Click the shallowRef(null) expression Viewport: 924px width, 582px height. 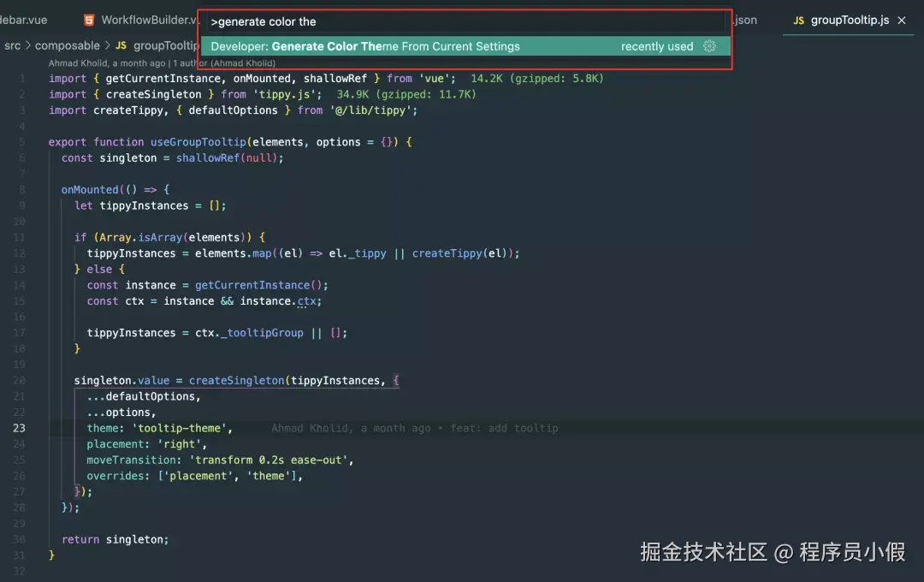(227, 158)
